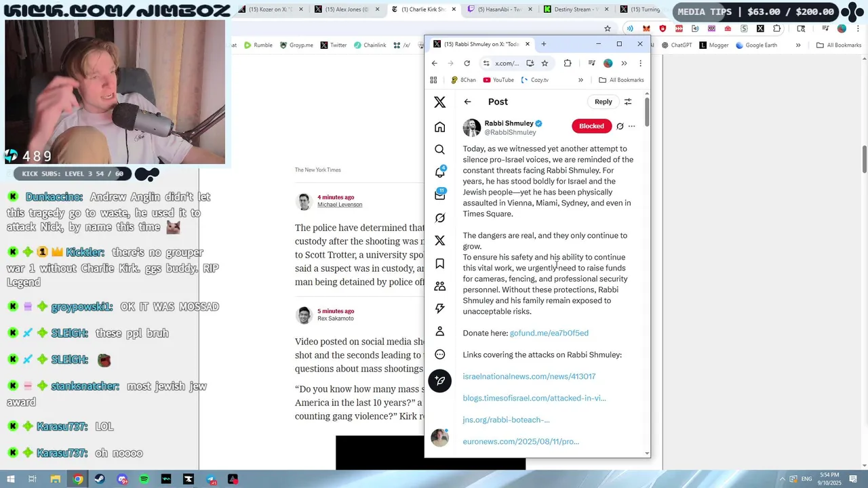Open Groyp.me bookmark in main browser
Image resolution: width=868 pixels, height=488 pixels.
click(x=296, y=45)
